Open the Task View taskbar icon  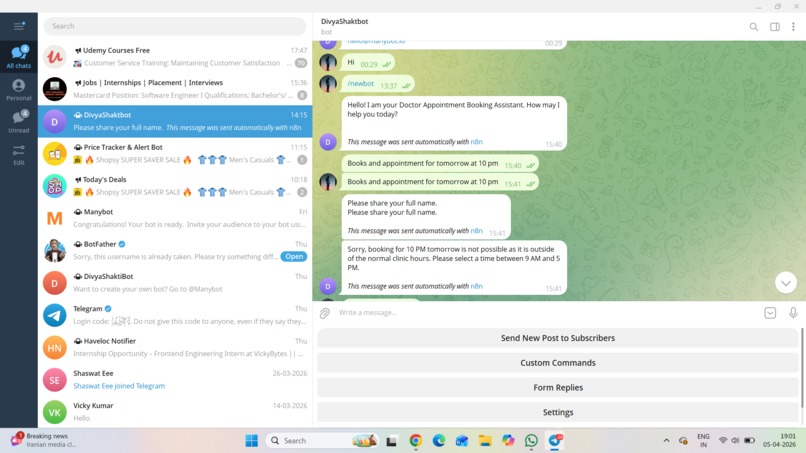[392, 441]
